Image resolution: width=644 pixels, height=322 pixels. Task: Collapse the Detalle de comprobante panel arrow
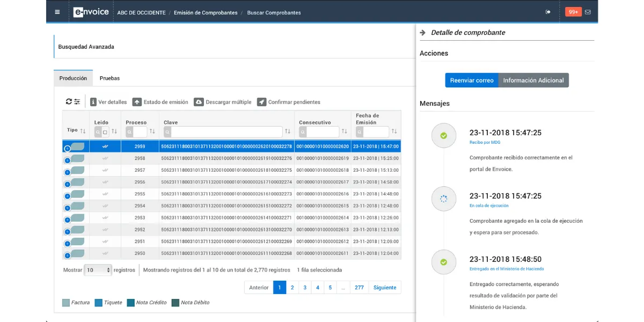pyautogui.click(x=423, y=32)
